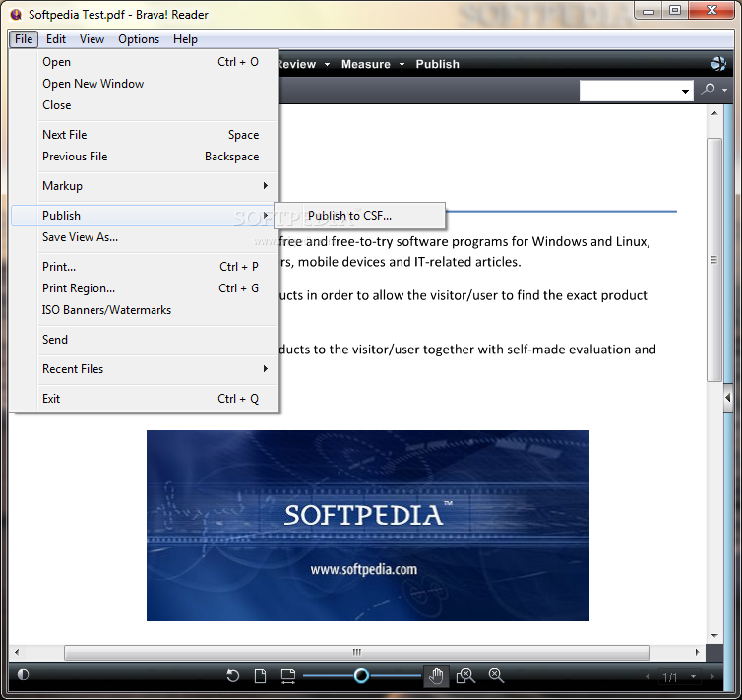Close the File menu via File menu bar item
742x700 pixels.
[24, 39]
